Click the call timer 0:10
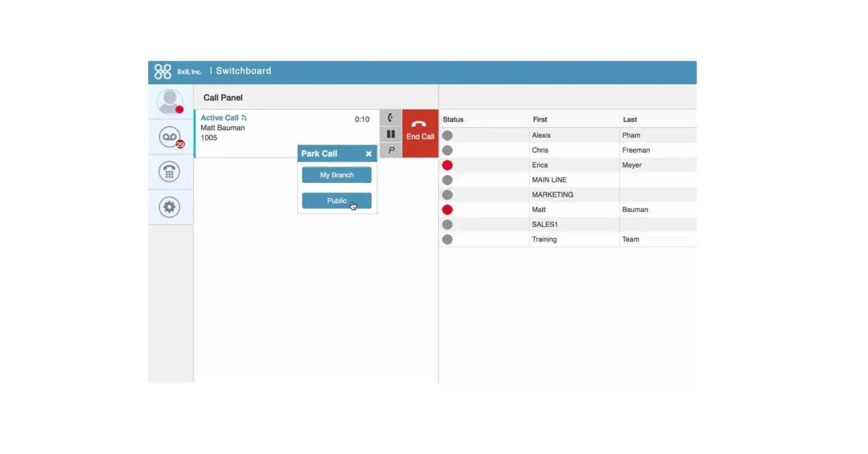The image size is (868, 454). pos(362,119)
